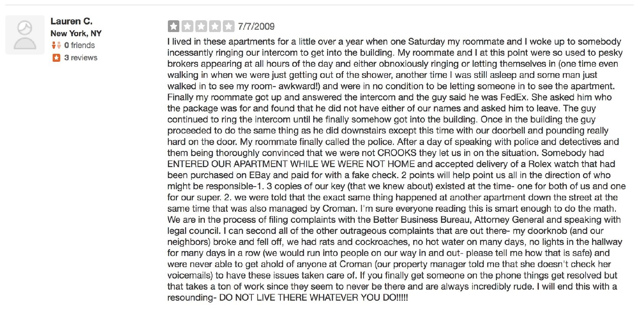Screen dimensions: 644x314
Task: Open the Lauren C. profile name link
Action: coord(71,21)
